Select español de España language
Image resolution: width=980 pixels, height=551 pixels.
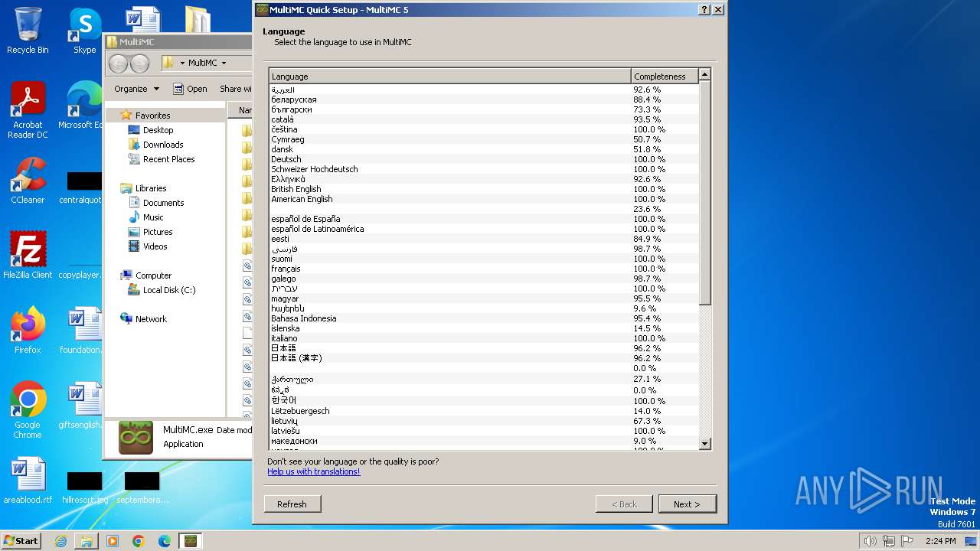pyautogui.click(x=484, y=219)
